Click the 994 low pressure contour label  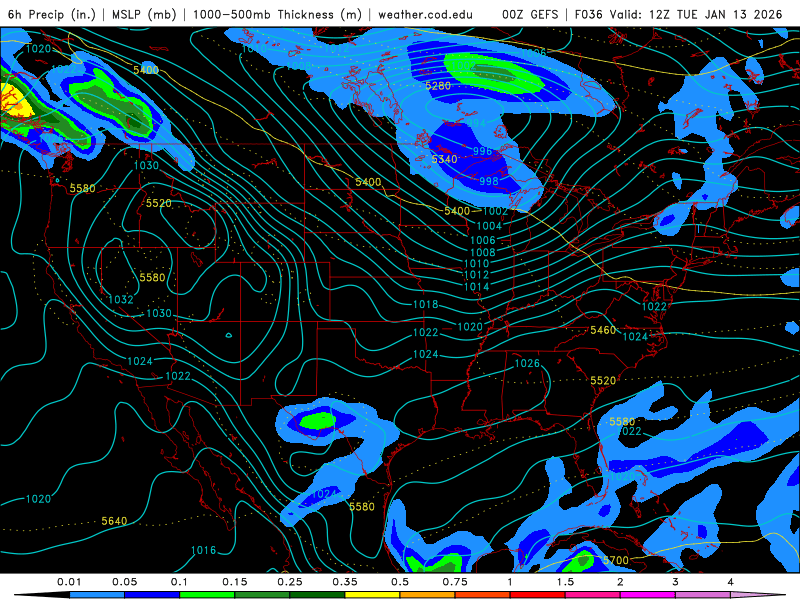(477, 123)
